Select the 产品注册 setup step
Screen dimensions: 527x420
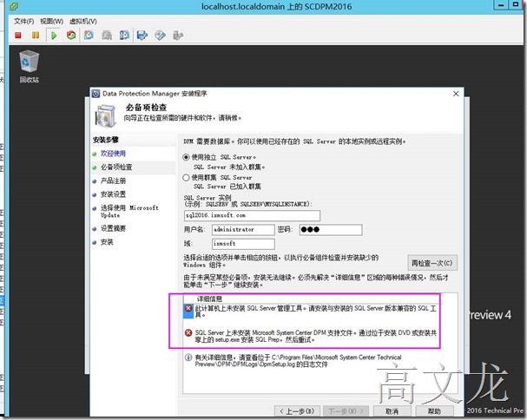[113, 180]
